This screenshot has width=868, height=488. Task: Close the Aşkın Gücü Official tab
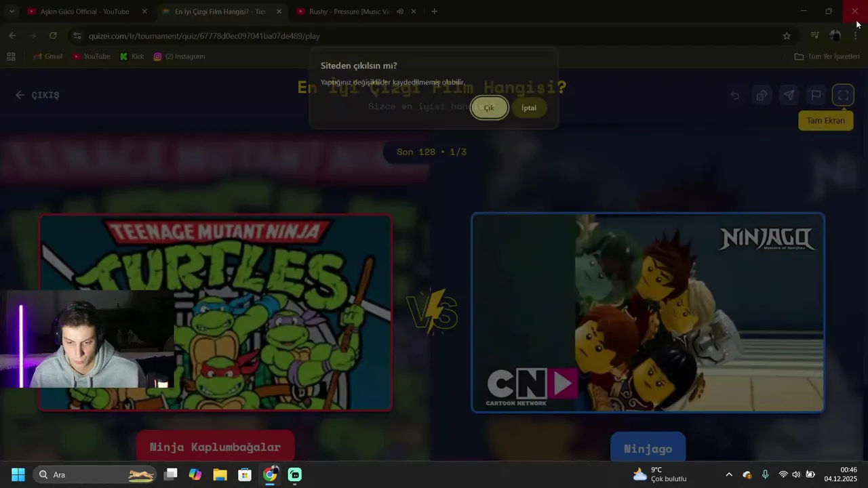coord(144,12)
